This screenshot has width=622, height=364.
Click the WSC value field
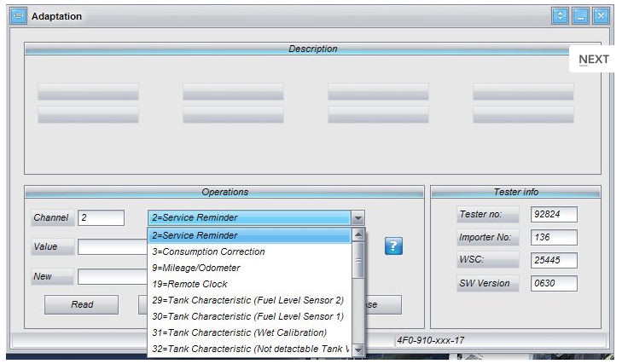tap(553, 260)
